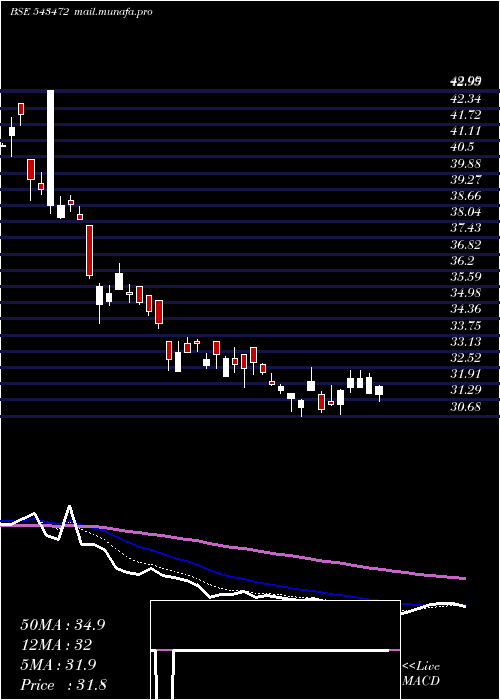Click the last white candlestick on the chart
This screenshot has width=500, height=700.
tap(379, 391)
